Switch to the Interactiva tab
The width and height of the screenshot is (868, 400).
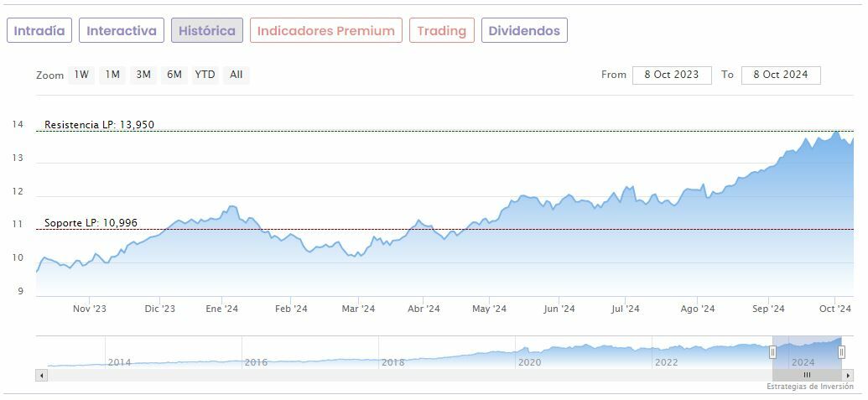click(x=122, y=31)
